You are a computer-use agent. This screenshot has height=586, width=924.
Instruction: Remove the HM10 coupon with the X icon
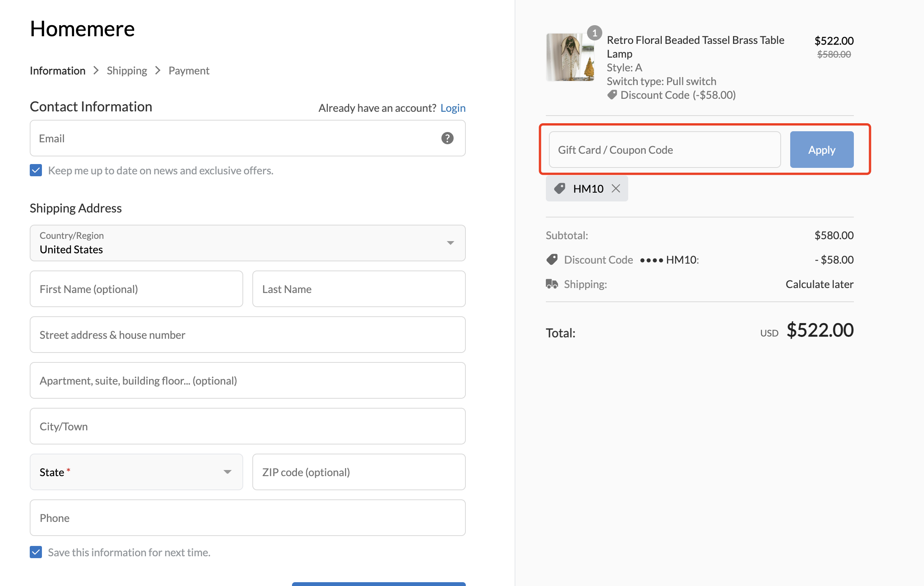pyautogui.click(x=616, y=188)
